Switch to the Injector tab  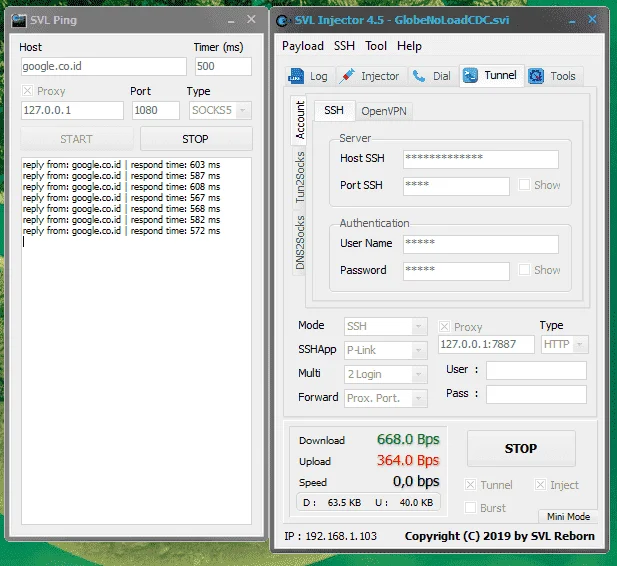[371, 76]
